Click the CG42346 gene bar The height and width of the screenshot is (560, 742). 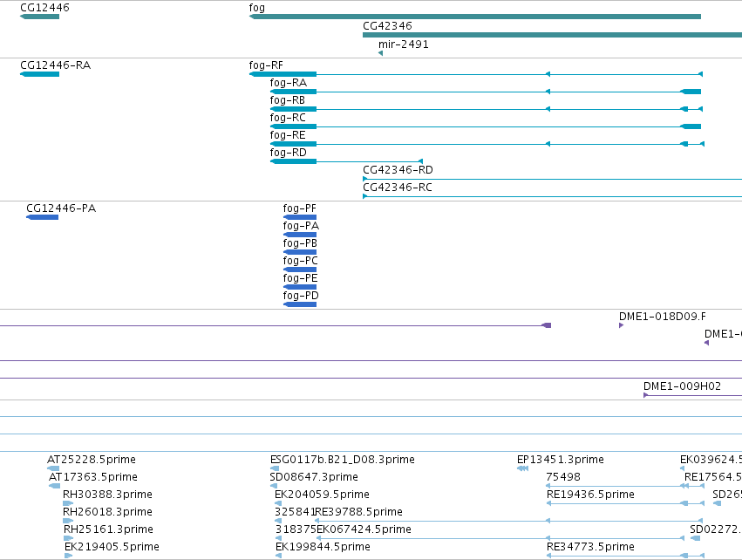552,35
